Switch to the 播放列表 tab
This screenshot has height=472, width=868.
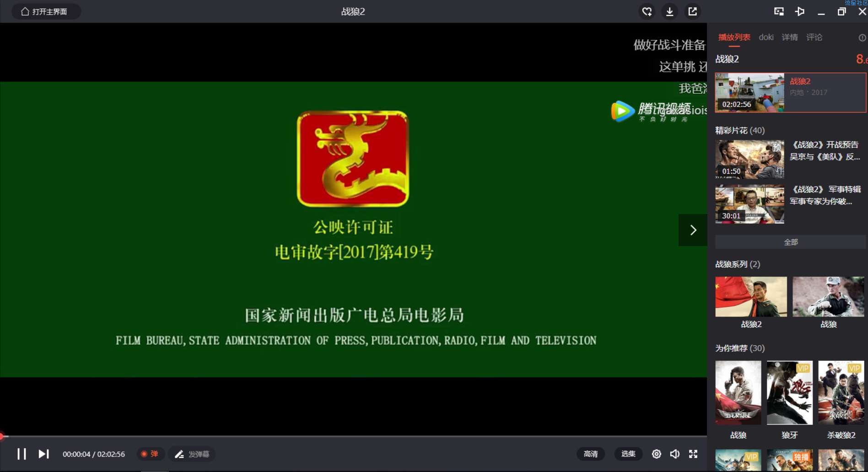click(x=734, y=38)
